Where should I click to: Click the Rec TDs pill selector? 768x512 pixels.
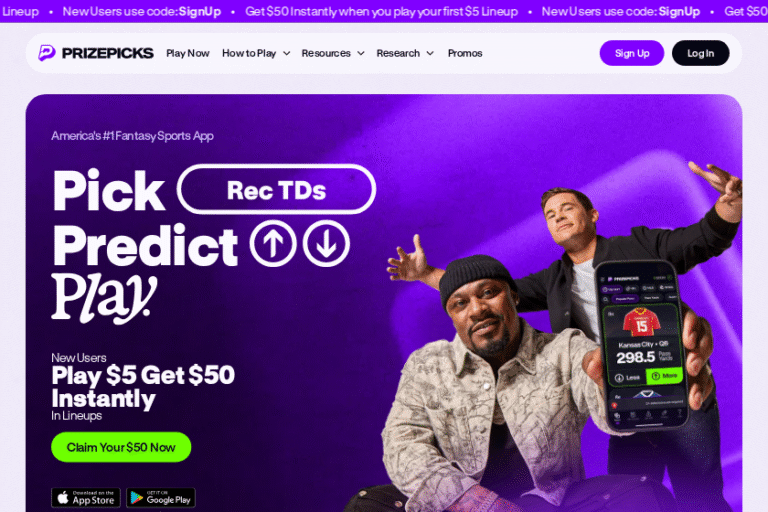point(276,190)
